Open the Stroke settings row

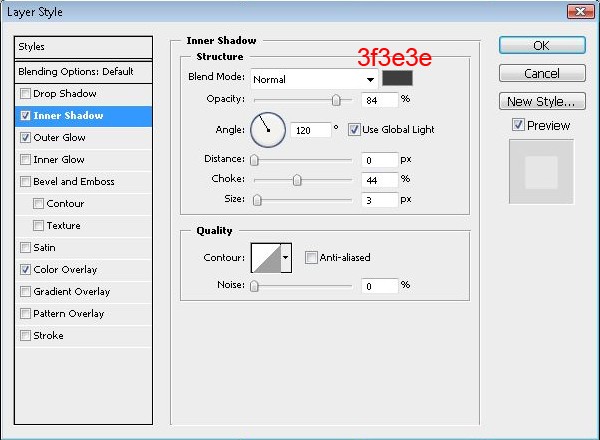click(83, 336)
